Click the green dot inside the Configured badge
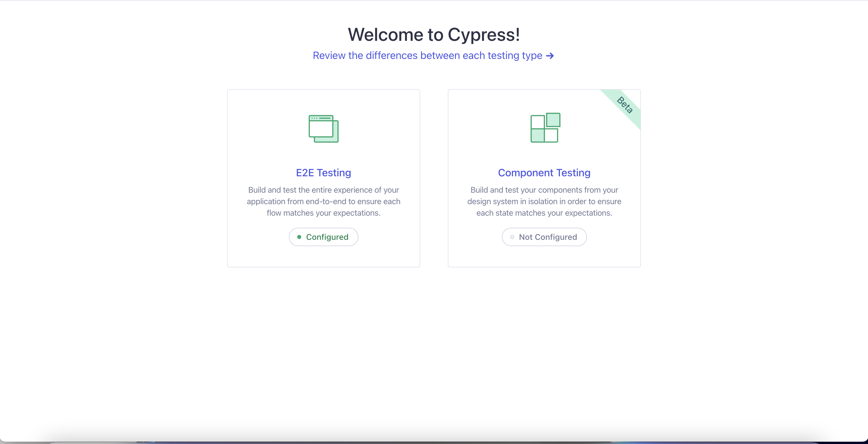 (299, 237)
